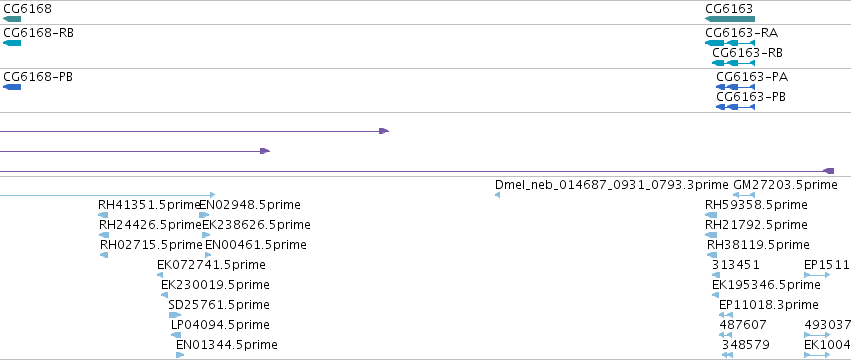Screen dimensions: 851x360
Task: Open the EK230019.5prime feature label
Action: click(x=215, y=285)
